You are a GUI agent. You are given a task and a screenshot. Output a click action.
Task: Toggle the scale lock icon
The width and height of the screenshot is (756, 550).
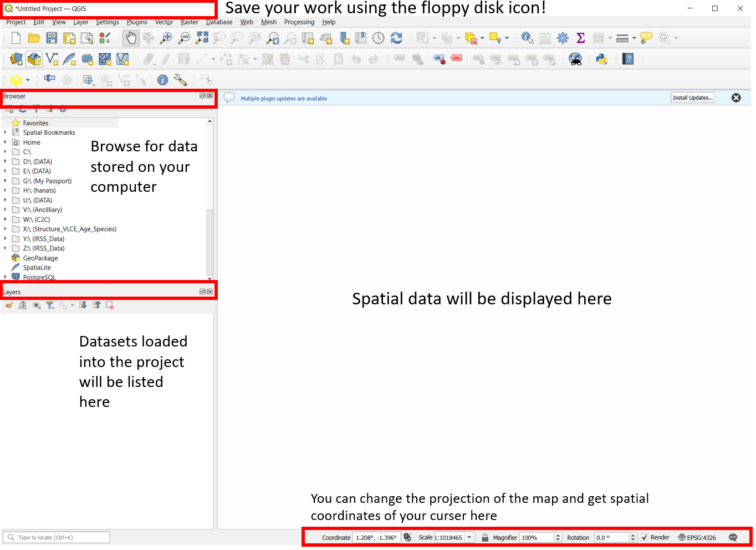tap(485, 537)
